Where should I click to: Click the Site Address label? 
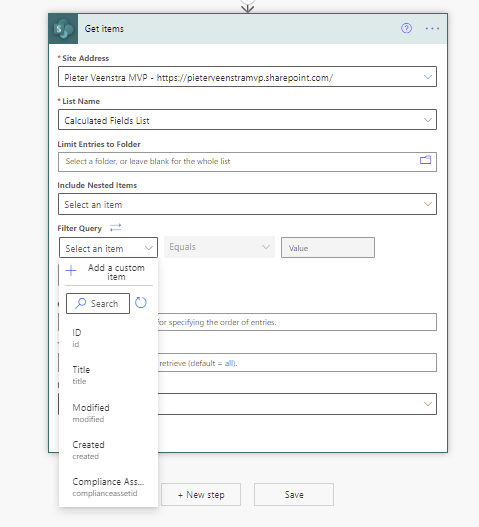(x=85, y=58)
